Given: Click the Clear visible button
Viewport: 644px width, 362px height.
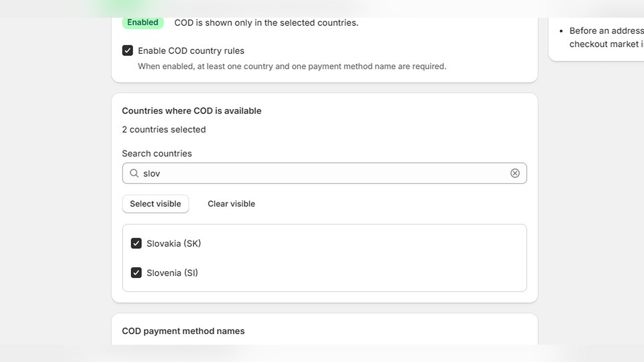Looking at the screenshot, I should pos(231,204).
